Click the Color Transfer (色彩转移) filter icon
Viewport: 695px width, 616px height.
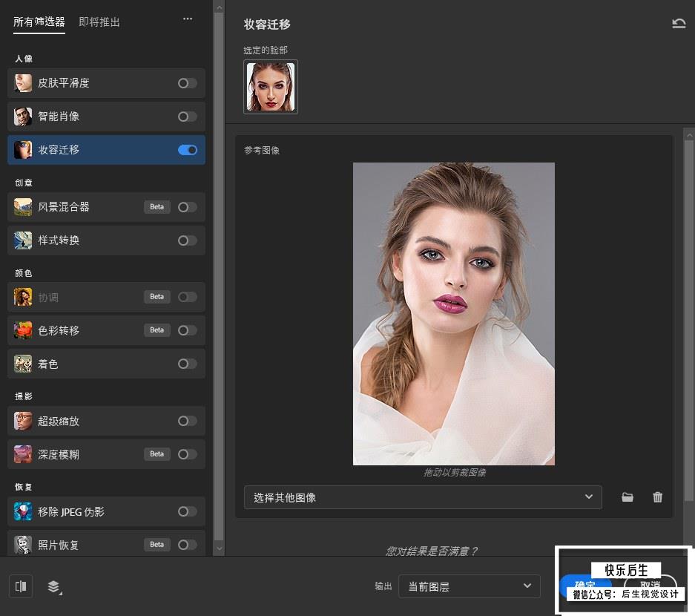(23, 330)
